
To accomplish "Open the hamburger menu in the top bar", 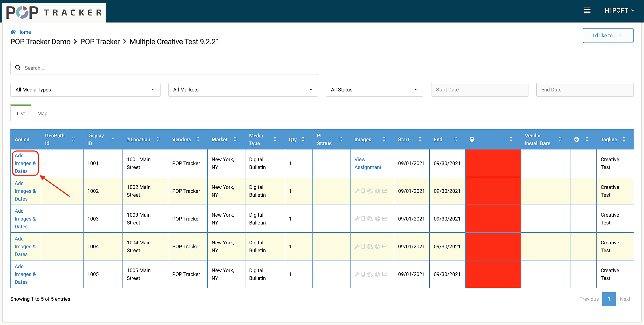I will pos(587,10).
